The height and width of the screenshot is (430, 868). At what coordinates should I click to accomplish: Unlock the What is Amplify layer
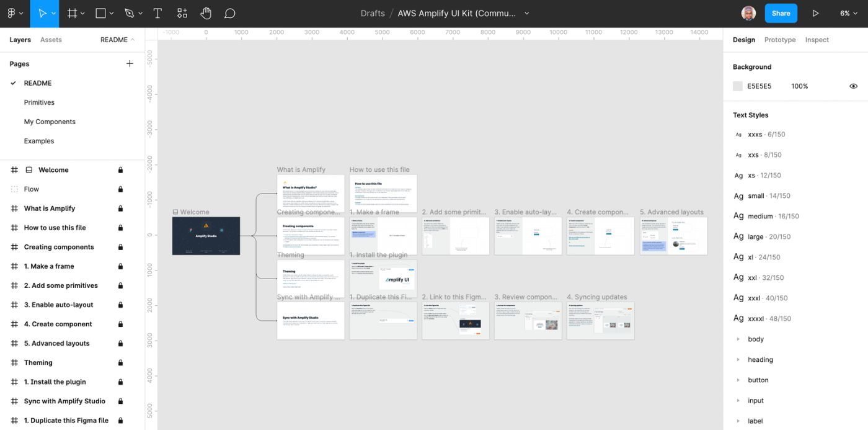[x=120, y=208]
